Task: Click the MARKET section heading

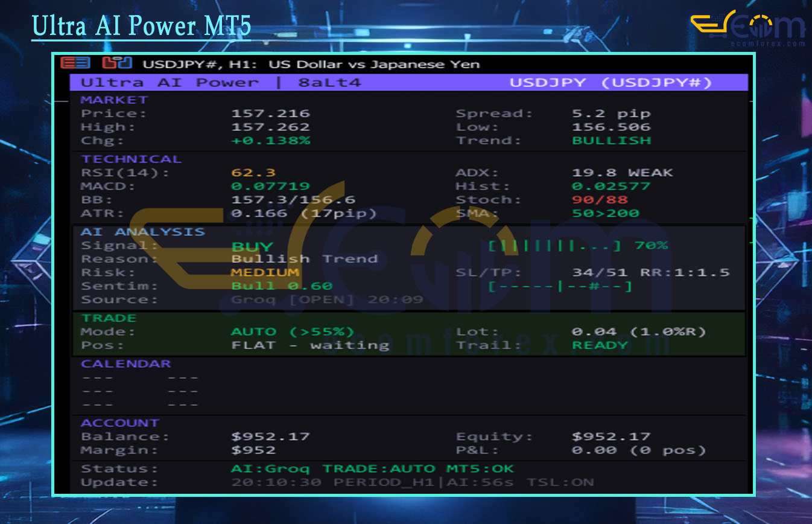Action: pyautogui.click(x=114, y=100)
